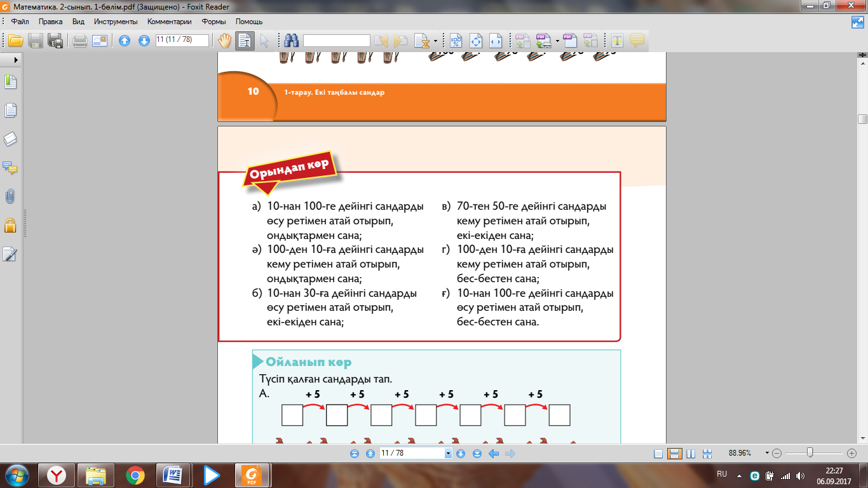
Task: Open the Bookmarks panel in sidebar
Action: [10, 81]
